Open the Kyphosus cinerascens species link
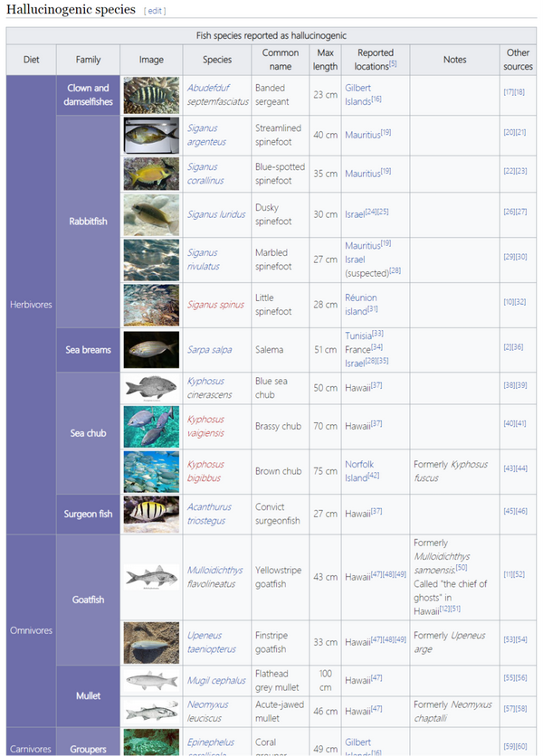Screen dimensions: 543x756 click(209, 388)
